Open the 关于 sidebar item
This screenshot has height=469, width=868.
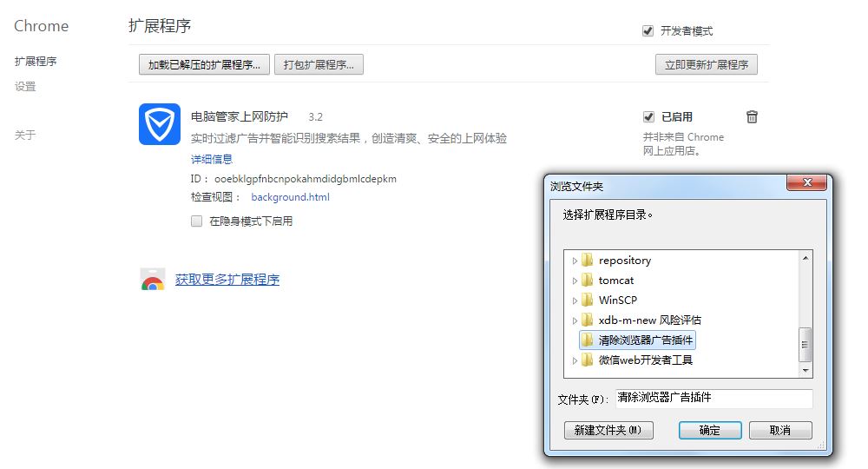pyautogui.click(x=25, y=135)
